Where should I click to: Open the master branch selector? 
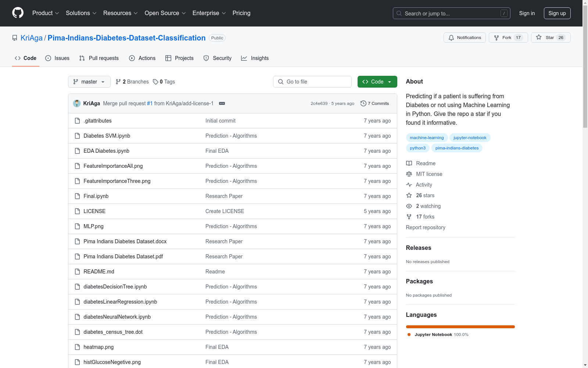coord(89,82)
